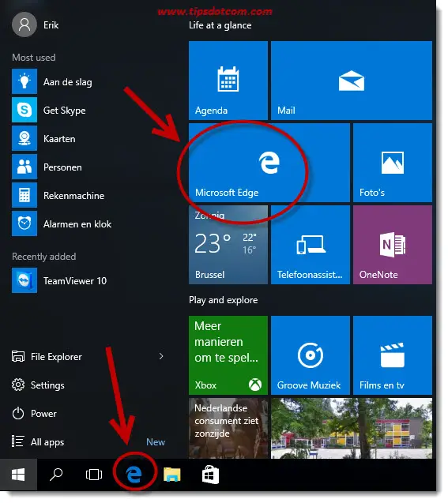The image size is (448, 503).
Task: Open the Xbox tile
Action: point(228,355)
